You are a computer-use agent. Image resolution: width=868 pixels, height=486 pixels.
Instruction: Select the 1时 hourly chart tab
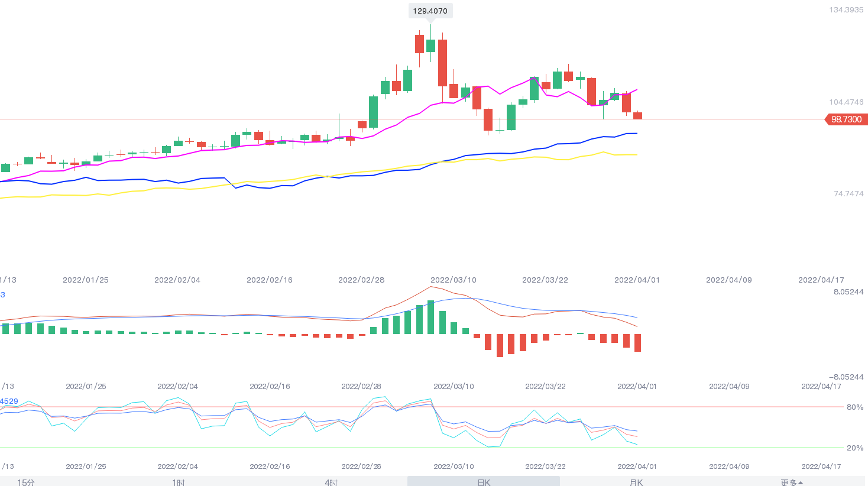click(x=179, y=482)
